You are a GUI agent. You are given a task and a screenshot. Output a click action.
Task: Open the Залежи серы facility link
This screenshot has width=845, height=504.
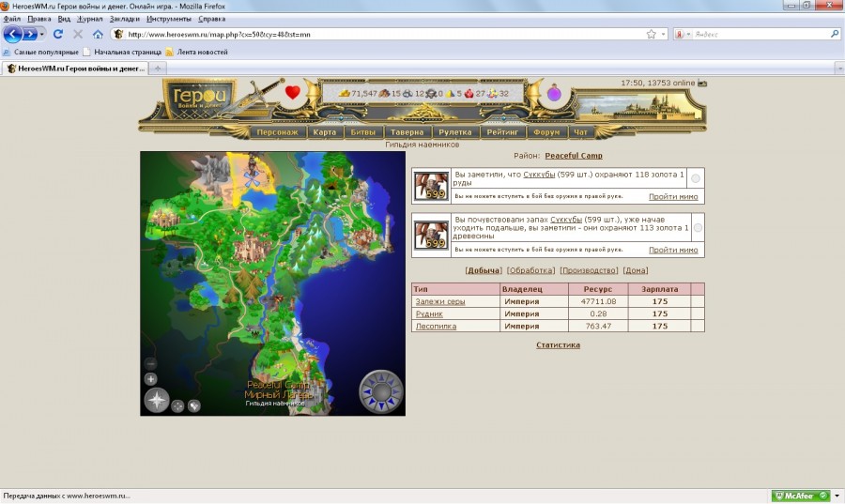pyautogui.click(x=440, y=301)
